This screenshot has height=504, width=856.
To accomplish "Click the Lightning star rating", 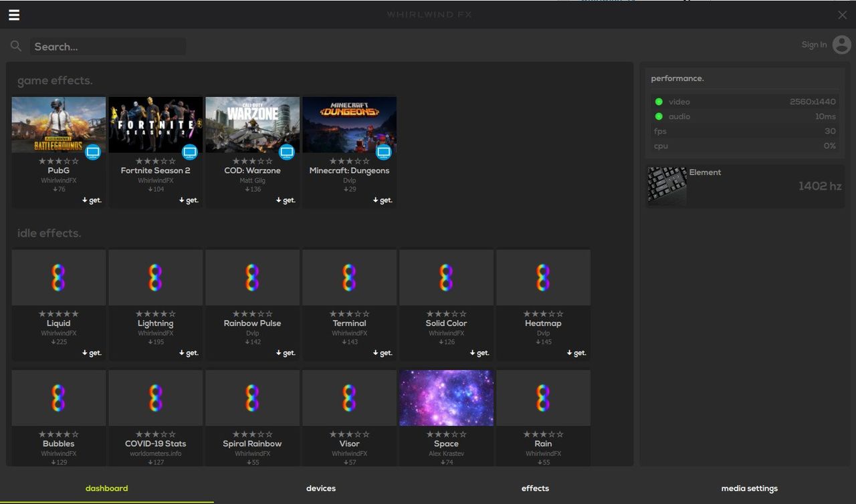I will 156,313.
